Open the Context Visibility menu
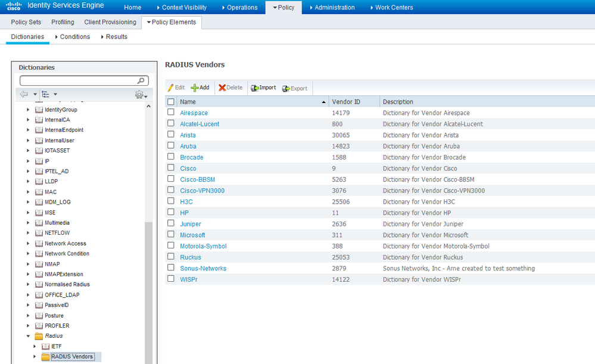595x364 pixels. click(182, 7)
